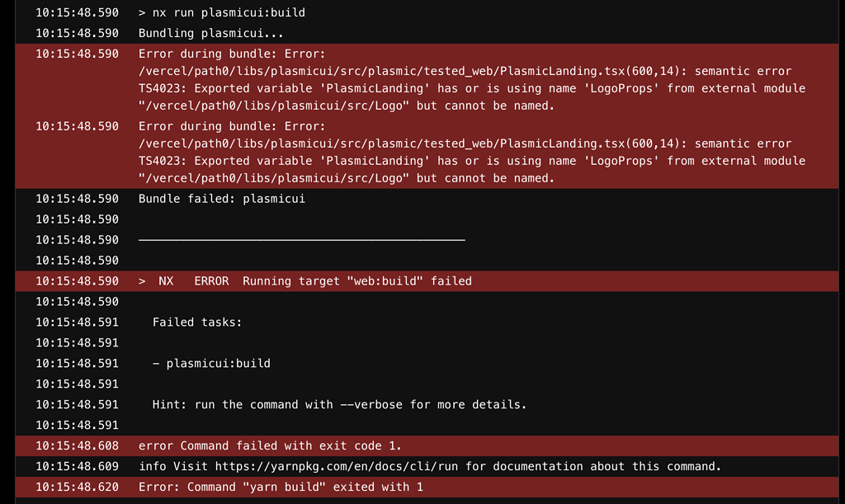Select "error Command failed with exit code 1"
Image resolution: width=845 pixels, height=504 pixels.
coord(270,446)
